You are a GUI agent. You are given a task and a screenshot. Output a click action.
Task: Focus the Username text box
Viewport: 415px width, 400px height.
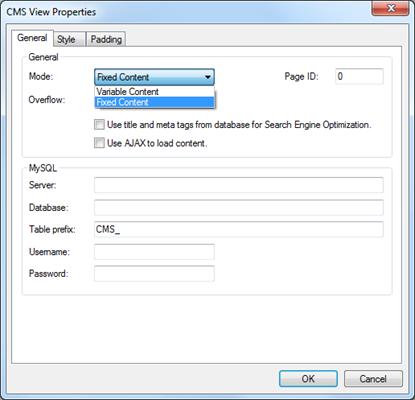(x=154, y=252)
